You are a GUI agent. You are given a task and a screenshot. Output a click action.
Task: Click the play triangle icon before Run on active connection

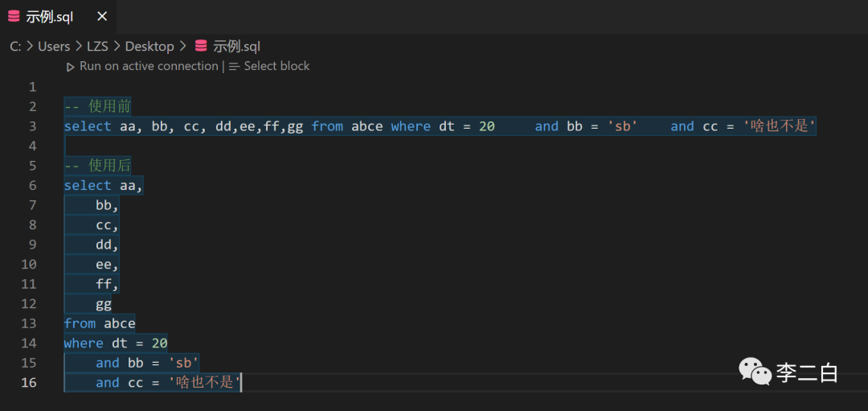click(x=70, y=66)
